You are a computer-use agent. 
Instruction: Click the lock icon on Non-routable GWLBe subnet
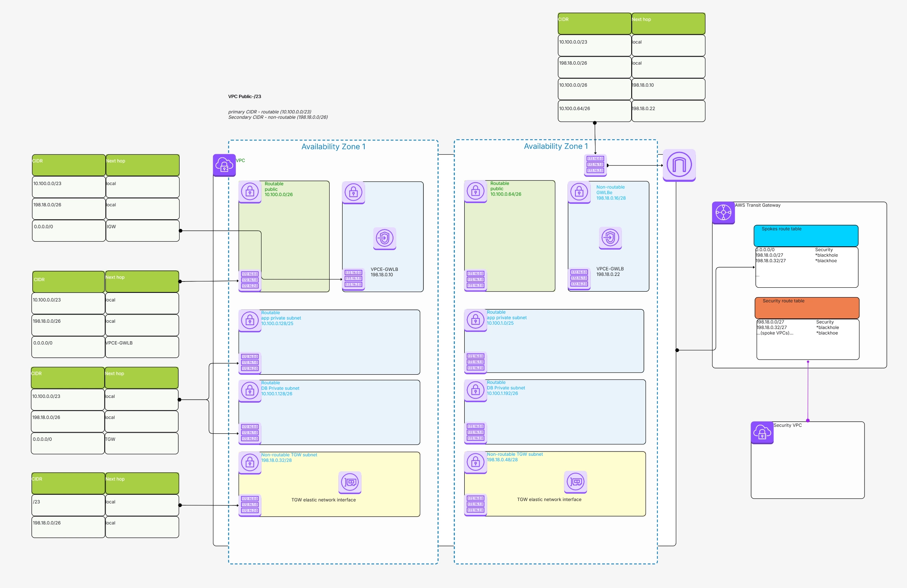point(579,192)
